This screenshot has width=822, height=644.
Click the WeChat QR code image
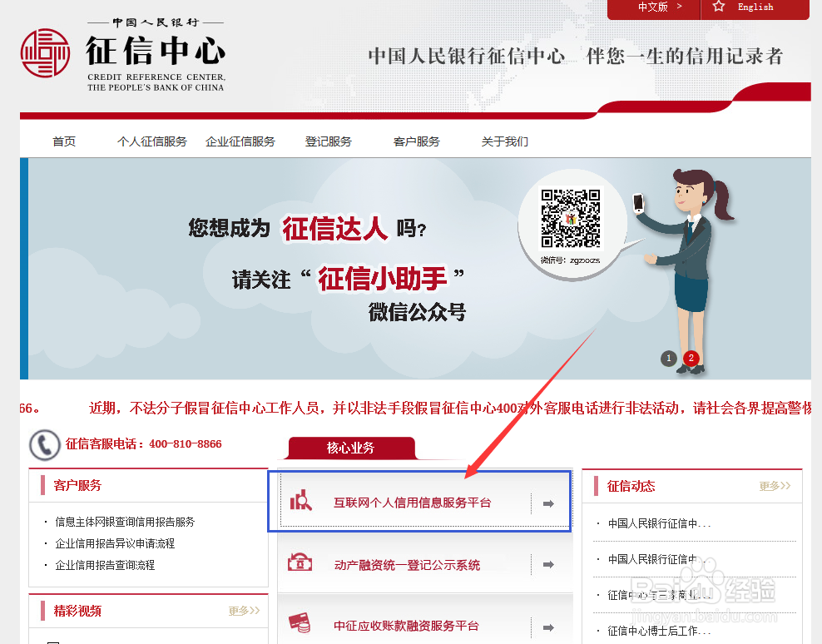[571, 218]
